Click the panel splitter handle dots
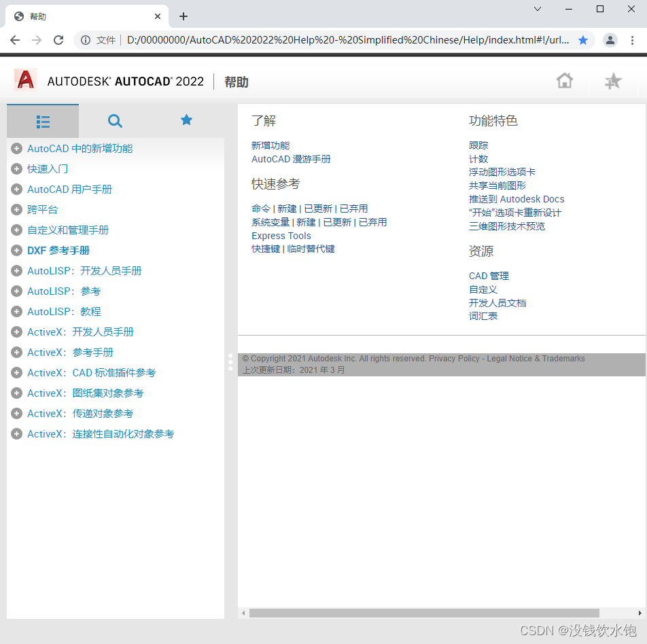 [x=230, y=362]
